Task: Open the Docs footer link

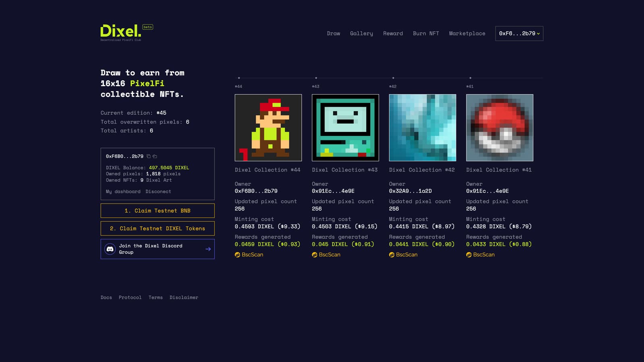Action: pyautogui.click(x=106, y=297)
